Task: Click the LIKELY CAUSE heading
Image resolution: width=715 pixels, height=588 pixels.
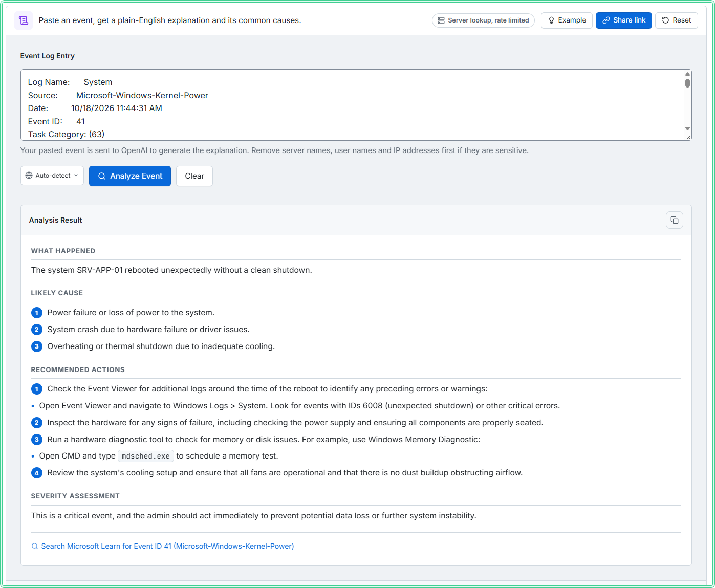Action: click(57, 293)
